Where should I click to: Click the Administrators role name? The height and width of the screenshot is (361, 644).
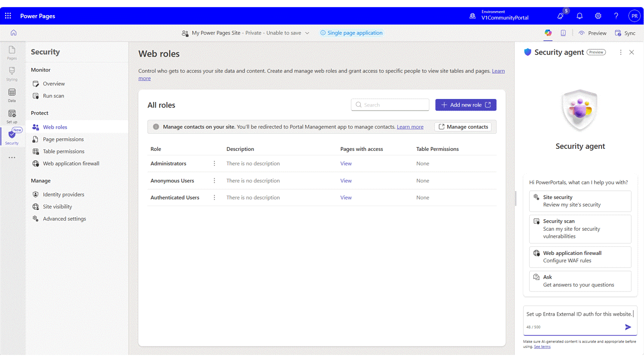[168, 163]
